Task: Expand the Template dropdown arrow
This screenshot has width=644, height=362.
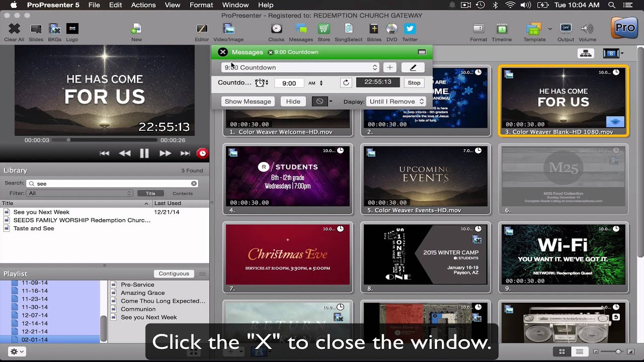Action: tap(550, 29)
